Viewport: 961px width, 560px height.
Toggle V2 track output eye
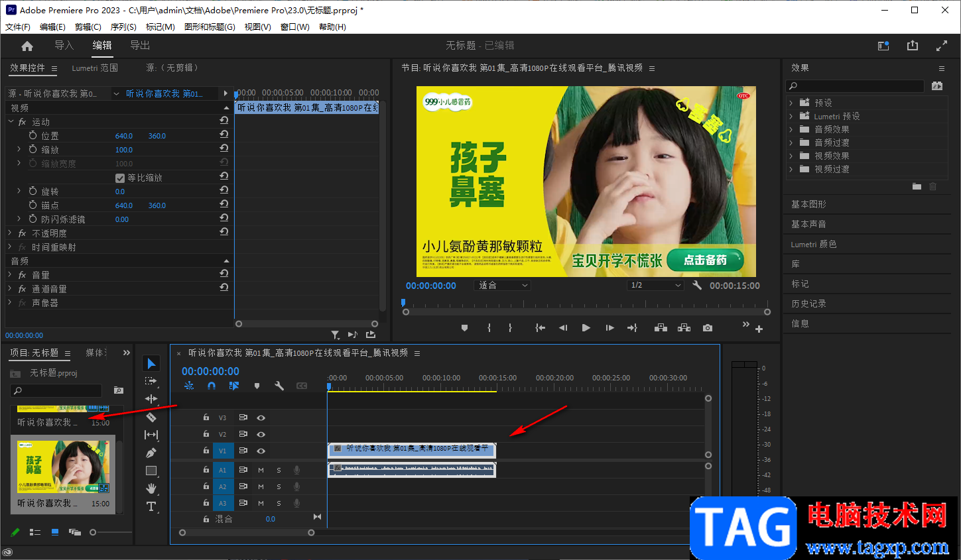261,434
